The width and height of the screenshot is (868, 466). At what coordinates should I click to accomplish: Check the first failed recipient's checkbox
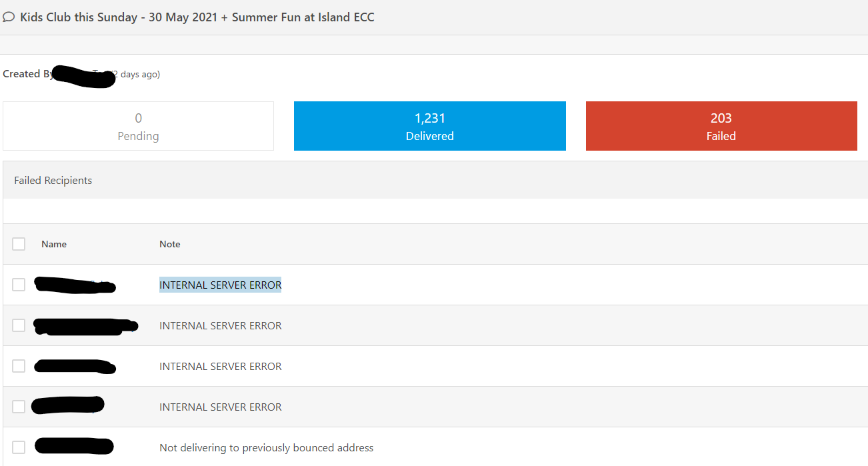tap(19, 285)
